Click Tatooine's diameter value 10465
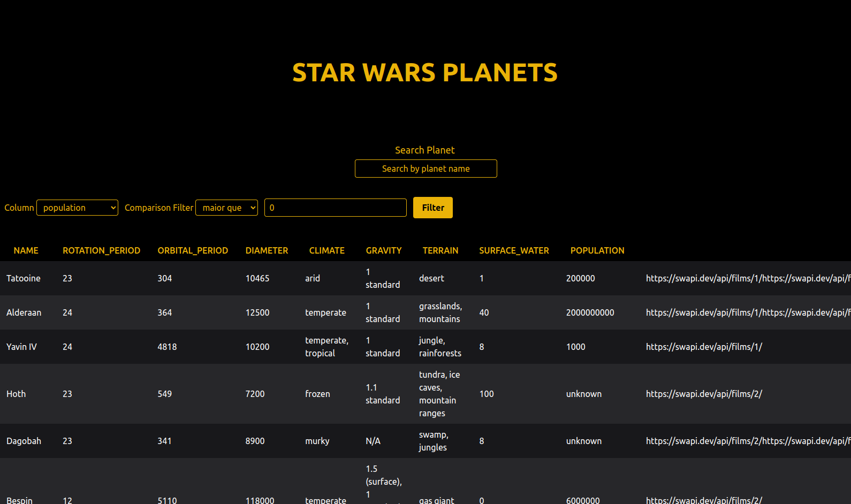Viewport: 851px width, 504px height. pos(257,278)
